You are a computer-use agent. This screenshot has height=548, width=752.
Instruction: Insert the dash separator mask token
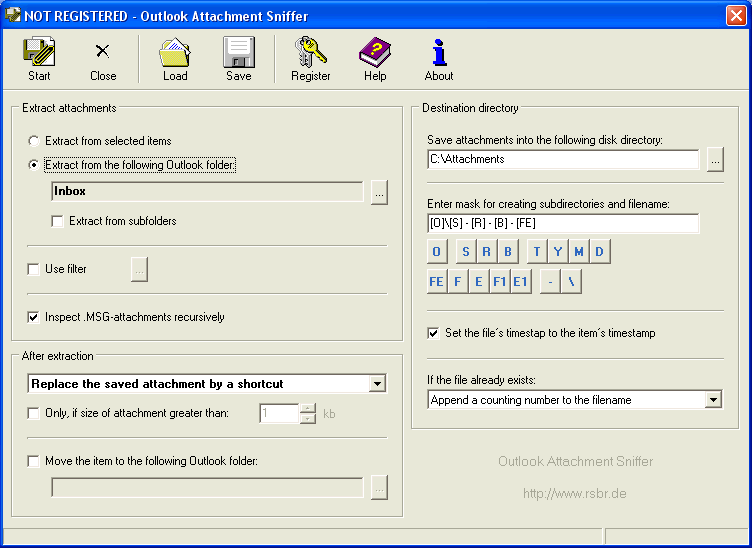[551, 281]
